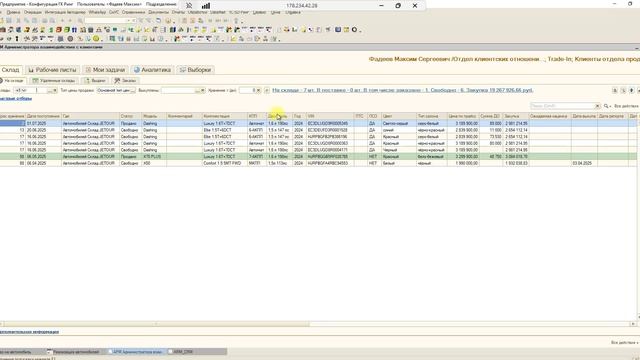
Task: Click the 01.07.2025 arrival date cell
Action: [x=43, y=123]
